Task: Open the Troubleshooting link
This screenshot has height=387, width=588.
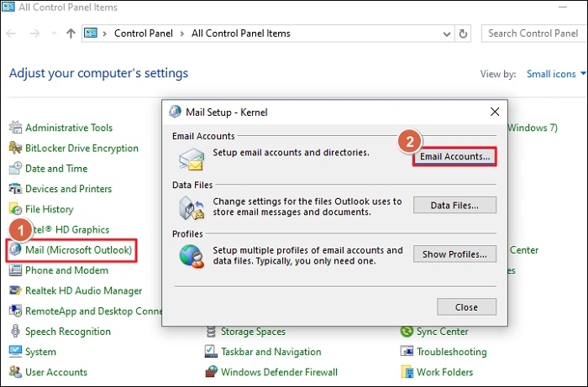Action: tap(452, 352)
